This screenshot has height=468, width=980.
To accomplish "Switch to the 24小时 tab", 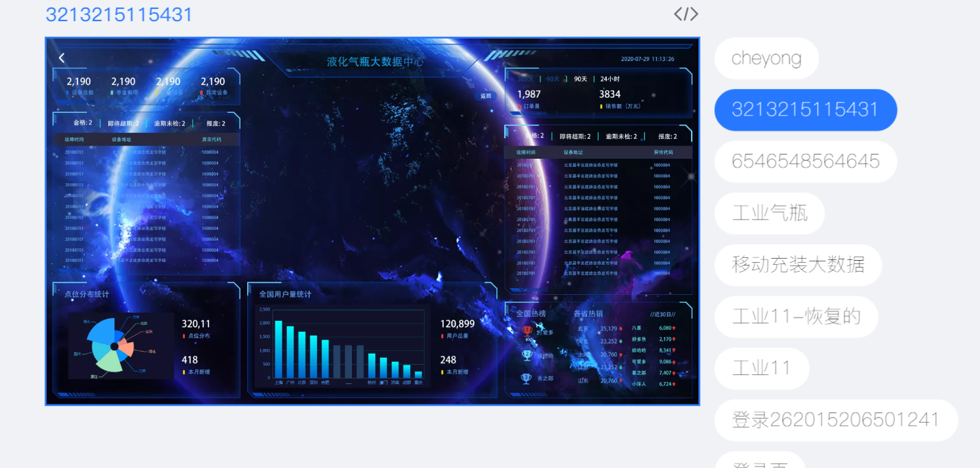I will [610, 79].
